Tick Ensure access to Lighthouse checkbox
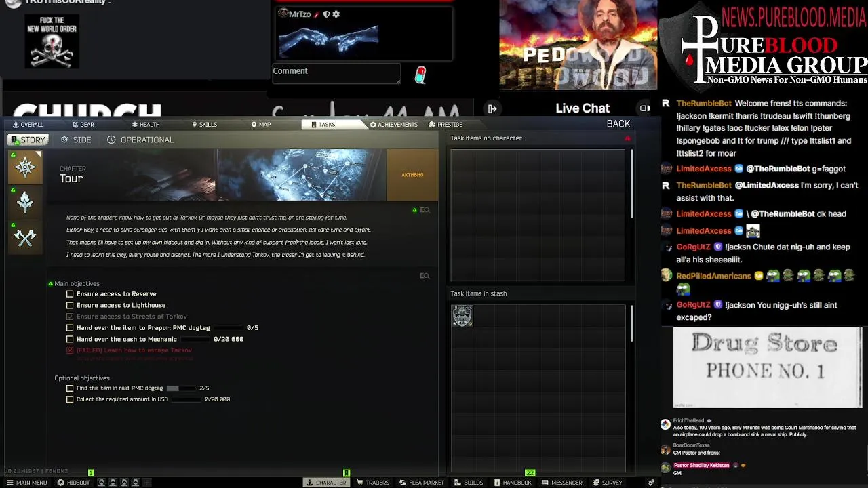 point(70,305)
